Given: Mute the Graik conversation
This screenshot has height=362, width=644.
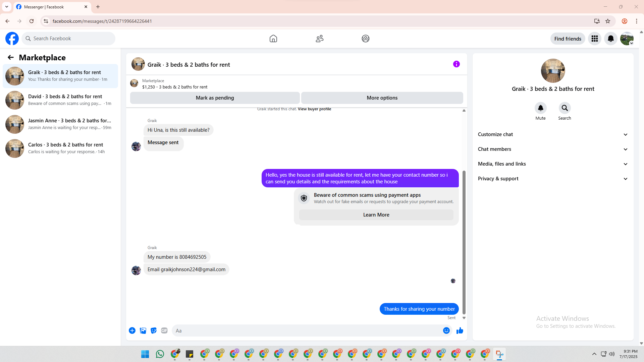Looking at the screenshot, I should point(541,108).
